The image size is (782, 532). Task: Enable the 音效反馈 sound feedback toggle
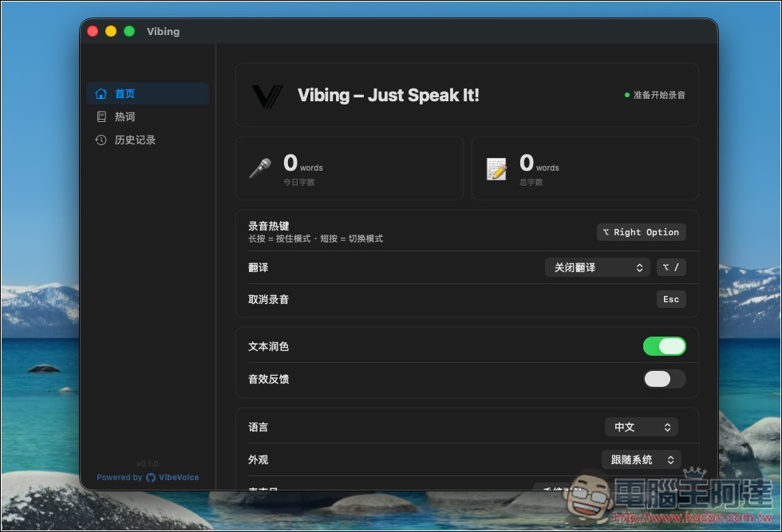point(665,379)
